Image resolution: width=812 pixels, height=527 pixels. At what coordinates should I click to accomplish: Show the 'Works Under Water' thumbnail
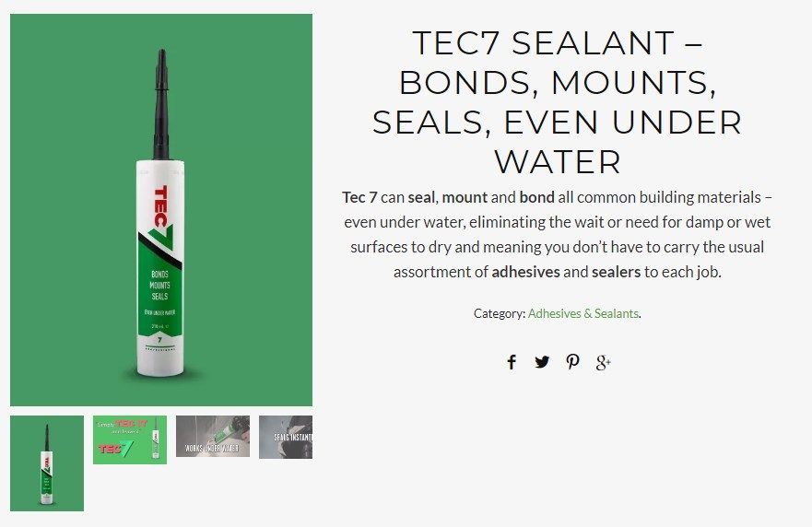pyautogui.click(x=213, y=437)
